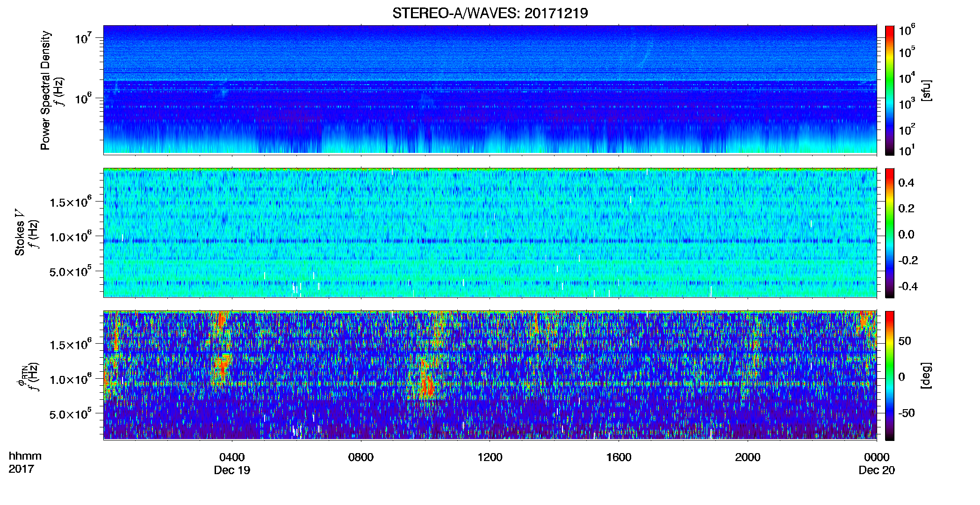The height and width of the screenshot is (505, 980).
Task: Click the 1200 time axis label
Action: point(490,457)
